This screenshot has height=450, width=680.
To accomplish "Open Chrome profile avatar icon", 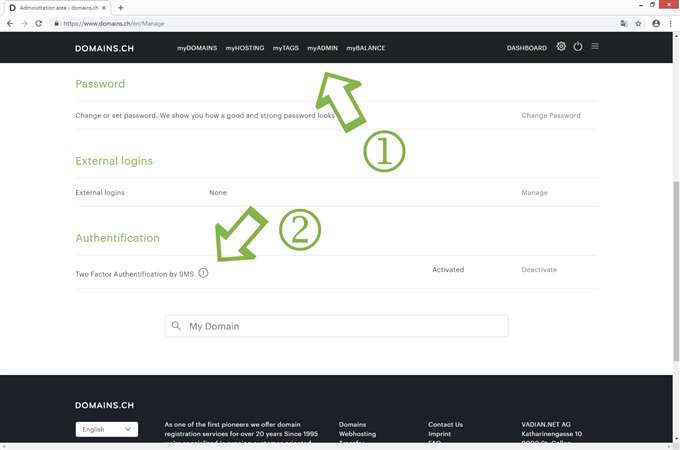I will (x=656, y=23).
